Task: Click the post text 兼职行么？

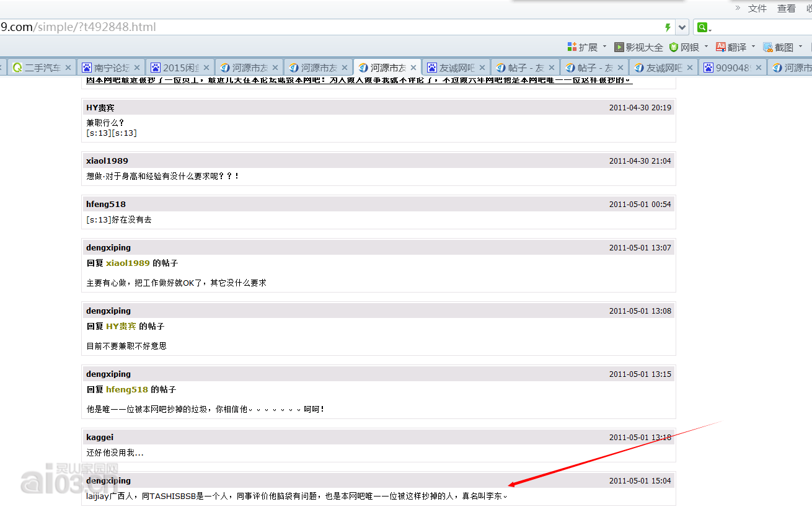Action: pyautogui.click(x=105, y=123)
